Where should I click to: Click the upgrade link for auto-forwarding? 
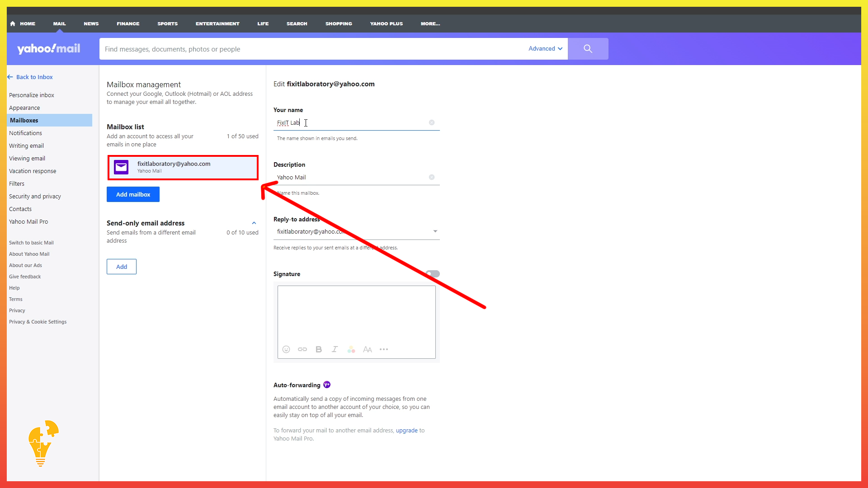coord(407,430)
